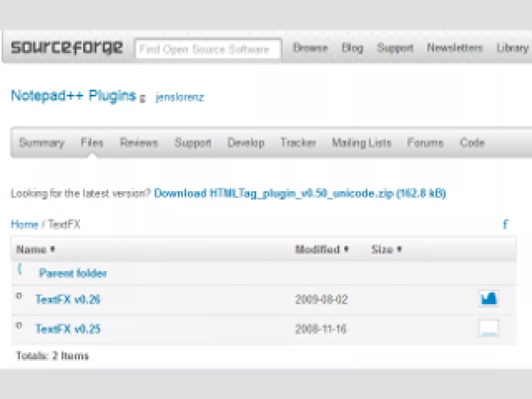Open the TextFX v0.25 folder link
This screenshot has width=532, height=399.
[x=68, y=329]
